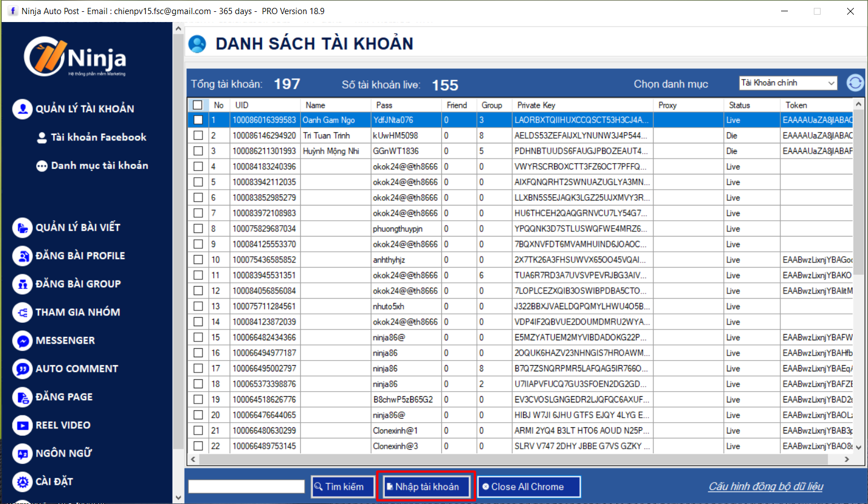Check the box for row 8 phuongthuypjn
This screenshot has width=868, height=504.
click(198, 229)
